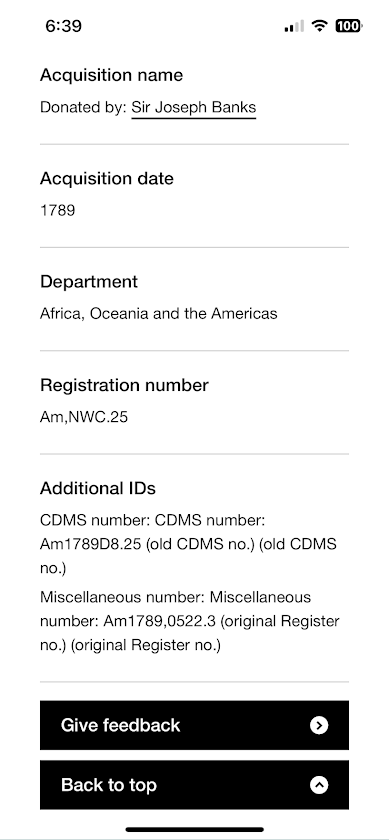The height and width of the screenshot is (840, 389).
Task: Select the Am,NWC.25 registration value
Action: [84, 417]
